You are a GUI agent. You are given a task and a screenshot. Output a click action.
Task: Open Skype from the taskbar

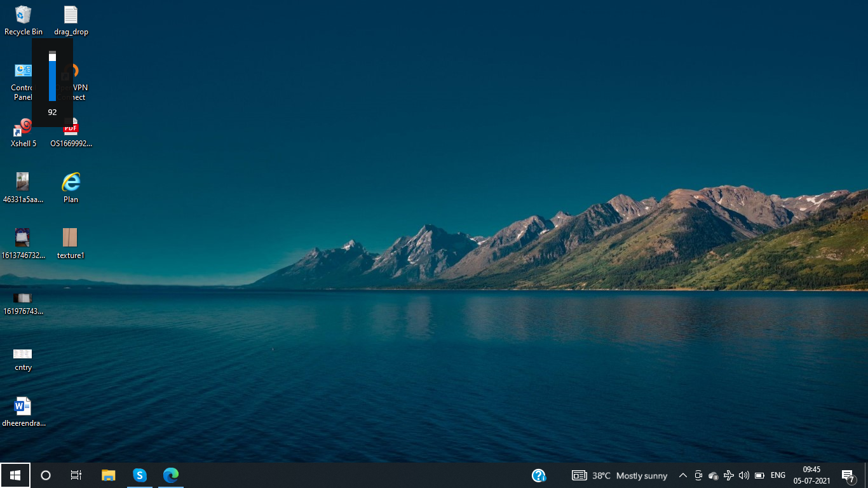point(140,475)
